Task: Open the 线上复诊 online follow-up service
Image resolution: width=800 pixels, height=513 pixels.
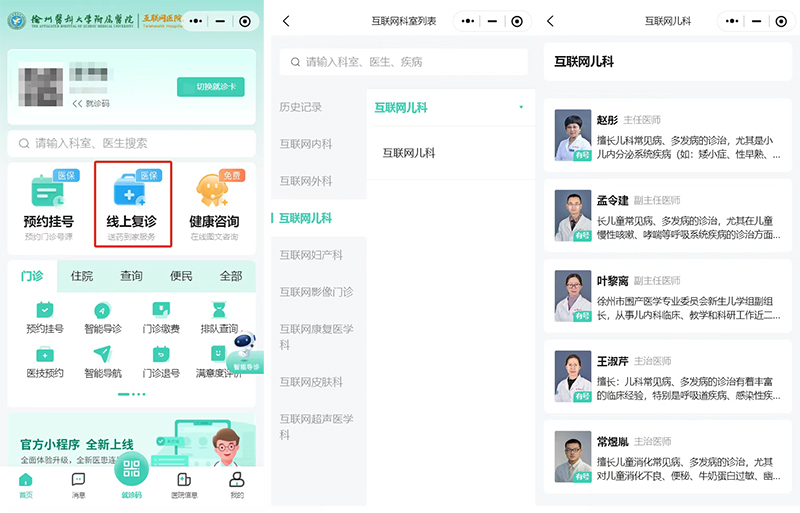Action: coord(132,204)
